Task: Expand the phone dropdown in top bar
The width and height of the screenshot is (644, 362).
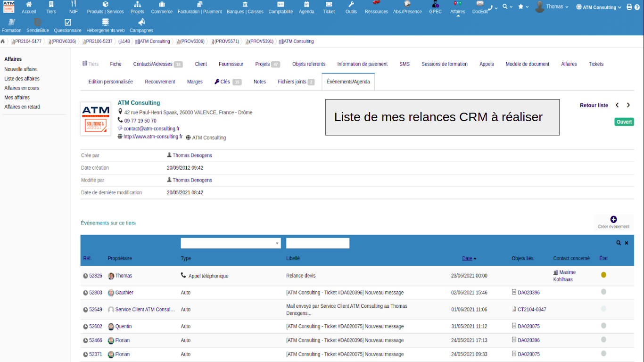Action: (x=493, y=7)
